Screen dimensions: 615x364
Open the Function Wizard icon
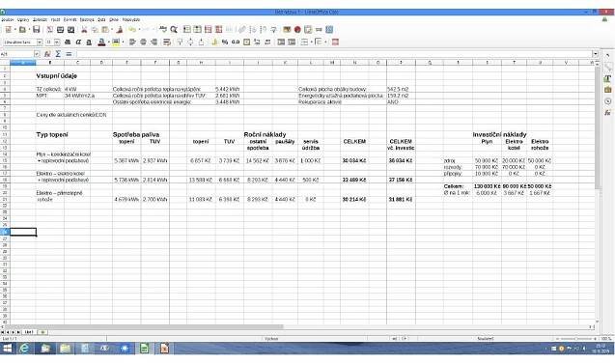pyautogui.click(x=47, y=54)
